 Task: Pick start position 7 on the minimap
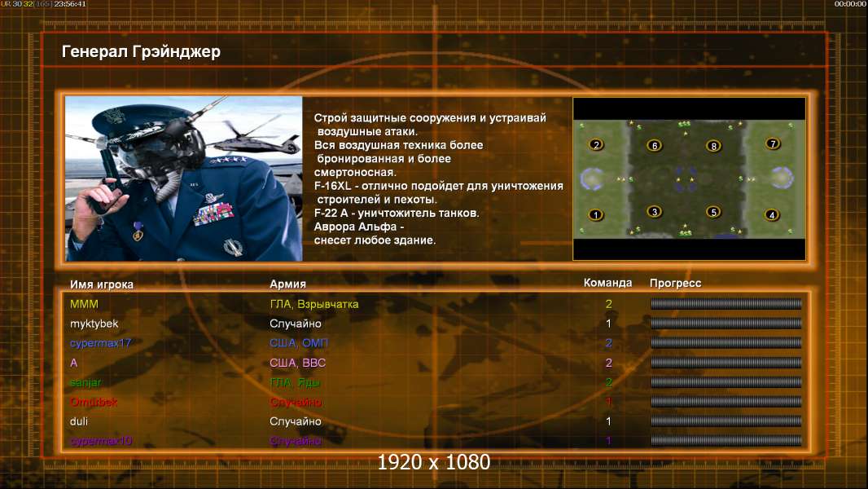[772, 144]
